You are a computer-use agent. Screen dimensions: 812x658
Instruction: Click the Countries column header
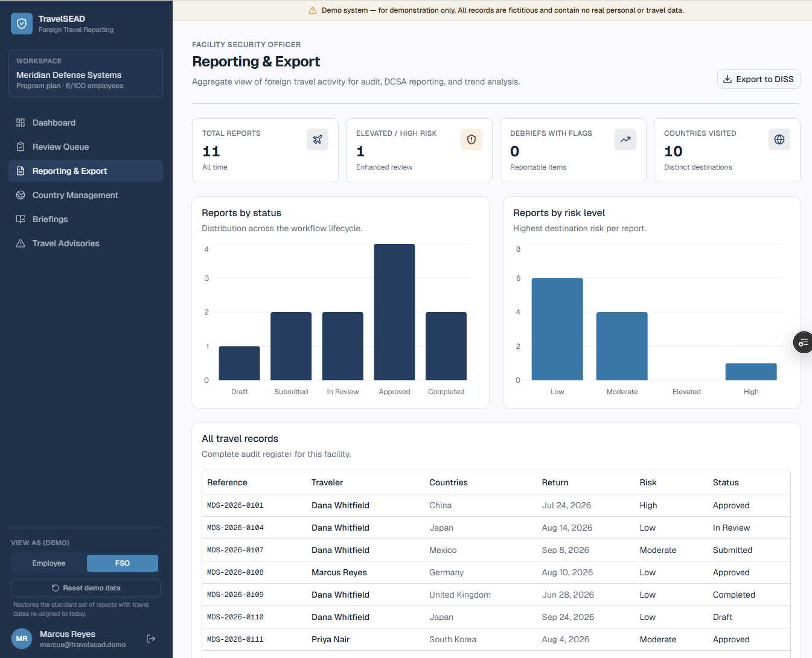(x=449, y=482)
